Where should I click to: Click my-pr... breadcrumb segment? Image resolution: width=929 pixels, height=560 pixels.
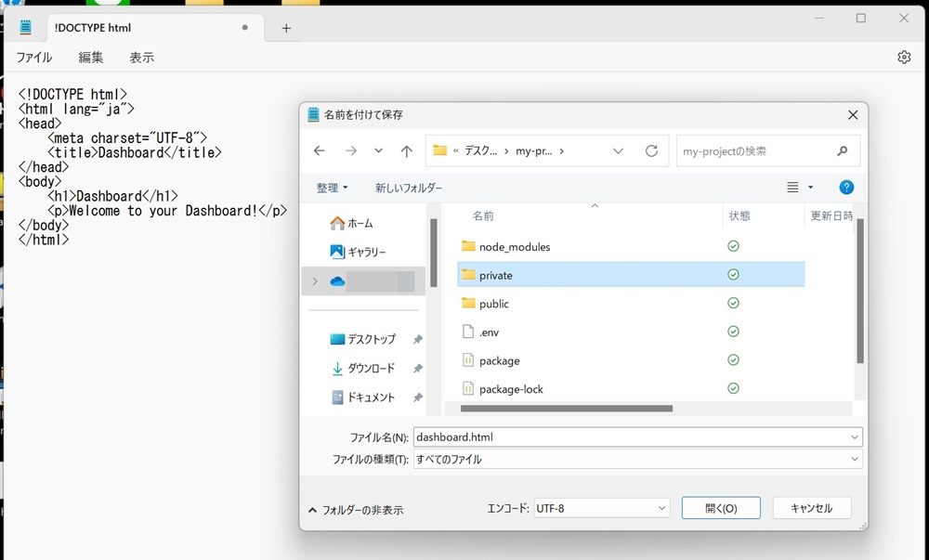pyautogui.click(x=534, y=151)
